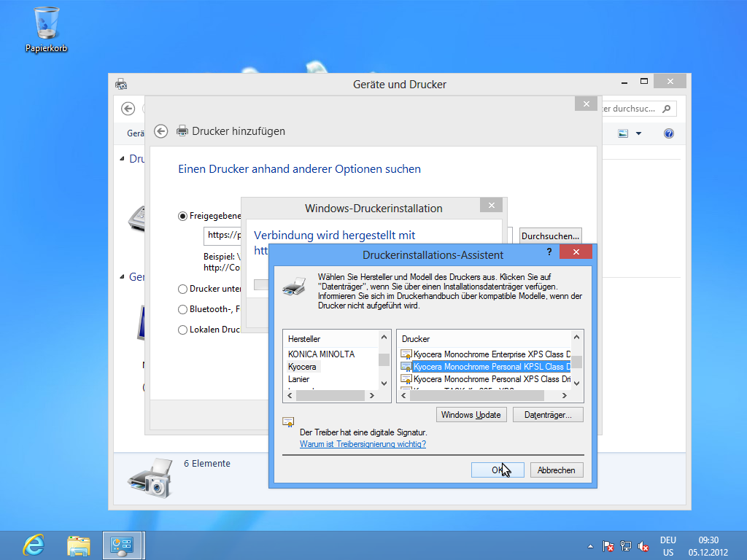Select Kyocera in the Hersteller list
Image resolution: width=747 pixels, height=560 pixels.
click(302, 367)
